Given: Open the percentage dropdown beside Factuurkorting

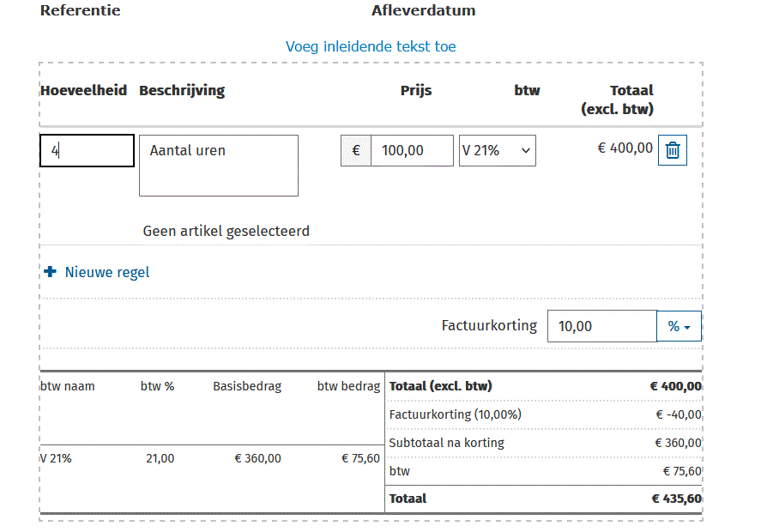Looking at the screenshot, I should coord(679,325).
